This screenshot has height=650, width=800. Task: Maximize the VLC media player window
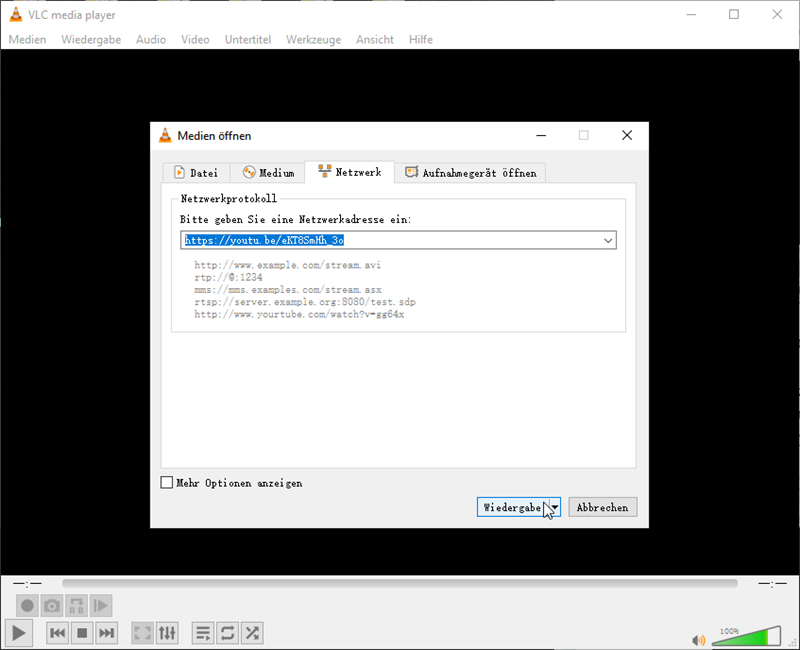pos(734,14)
